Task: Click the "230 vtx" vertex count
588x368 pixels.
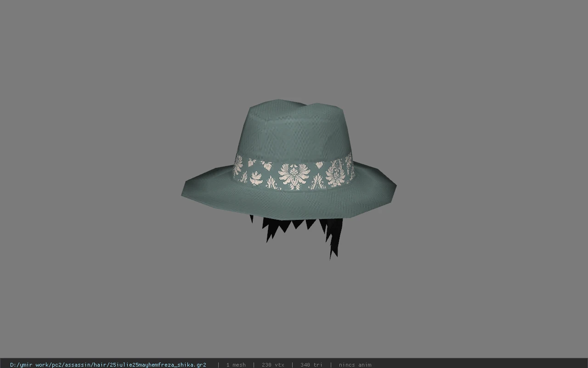Action: [273, 365]
